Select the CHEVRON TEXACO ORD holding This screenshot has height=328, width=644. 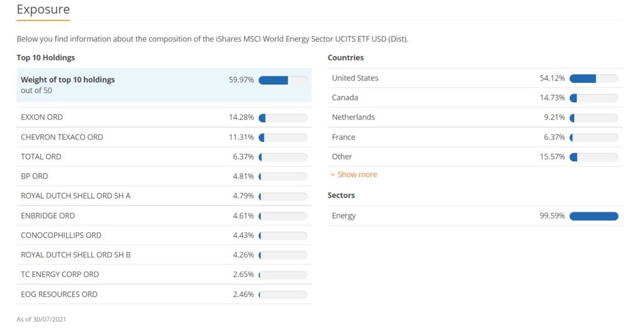(x=164, y=137)
